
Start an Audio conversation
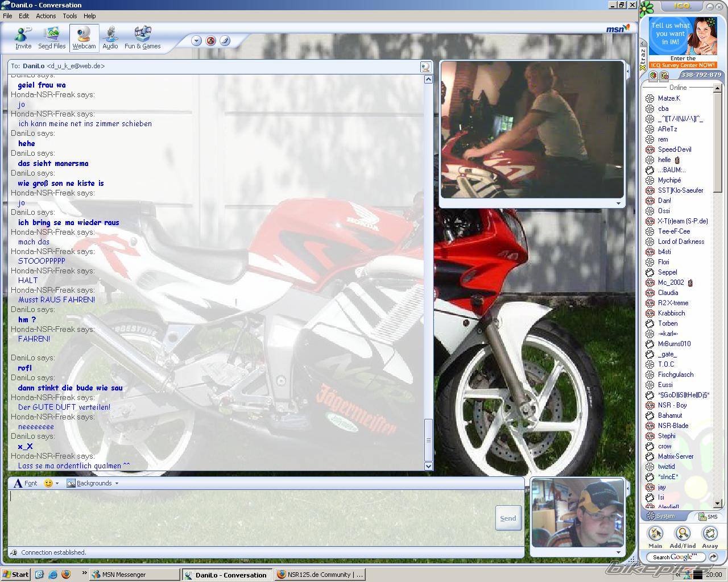pos(110,38)
